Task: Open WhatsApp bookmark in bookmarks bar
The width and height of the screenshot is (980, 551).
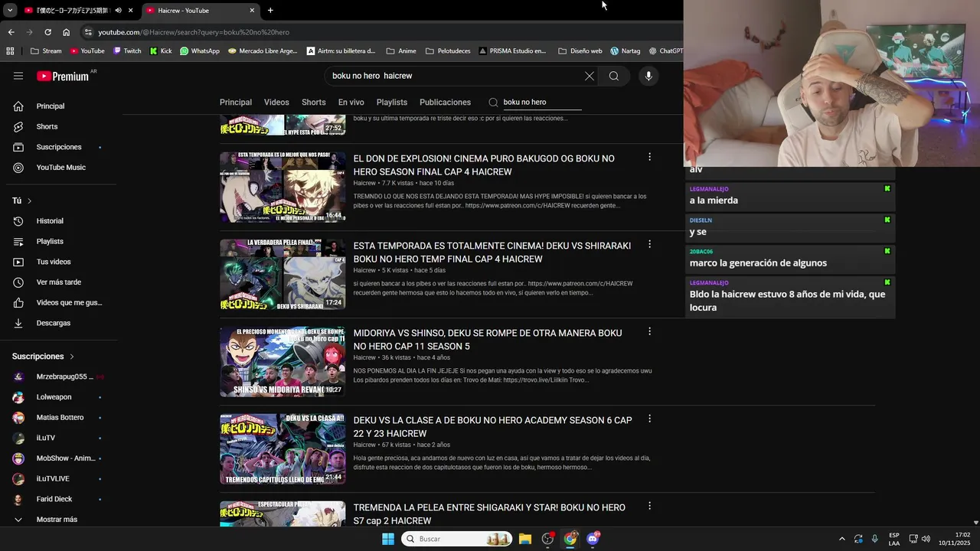Action: tap(200, 51)
